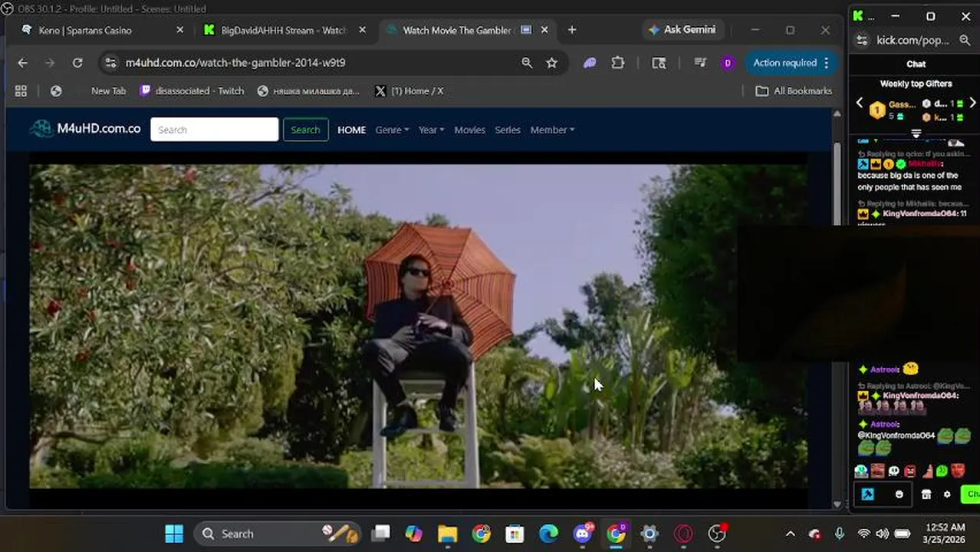Open chat settings gear in Kick

coord(947,495)
